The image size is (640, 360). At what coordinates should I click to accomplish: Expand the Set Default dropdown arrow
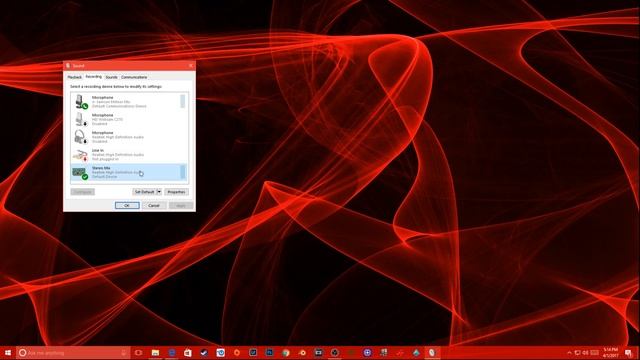pos(159,192)
